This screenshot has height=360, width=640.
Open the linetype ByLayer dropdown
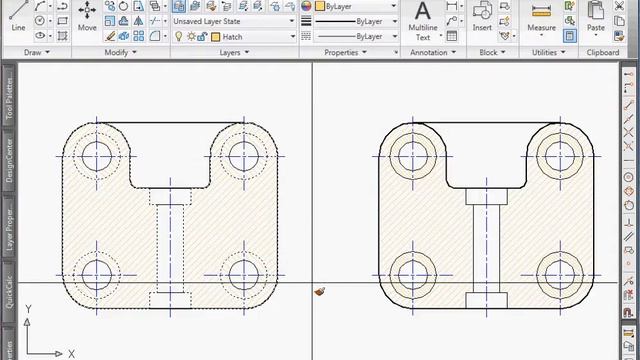pos(356,36)
